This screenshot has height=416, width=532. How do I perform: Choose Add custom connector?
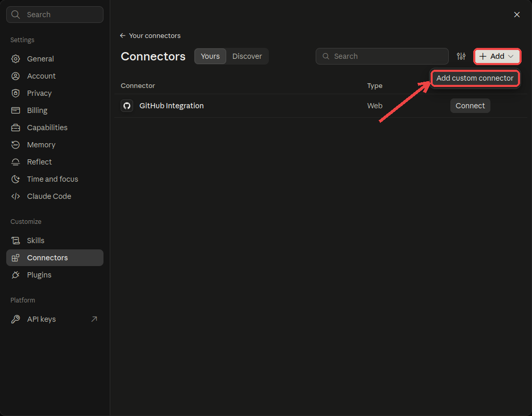pyautogui.click(x=475, y=78)
